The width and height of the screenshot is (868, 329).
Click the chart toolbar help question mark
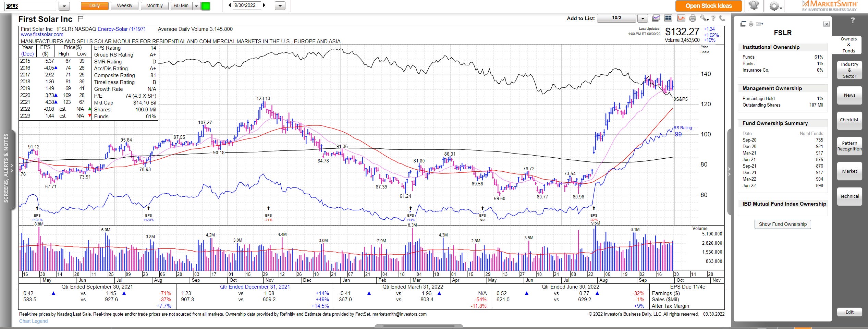coord(714,18)
